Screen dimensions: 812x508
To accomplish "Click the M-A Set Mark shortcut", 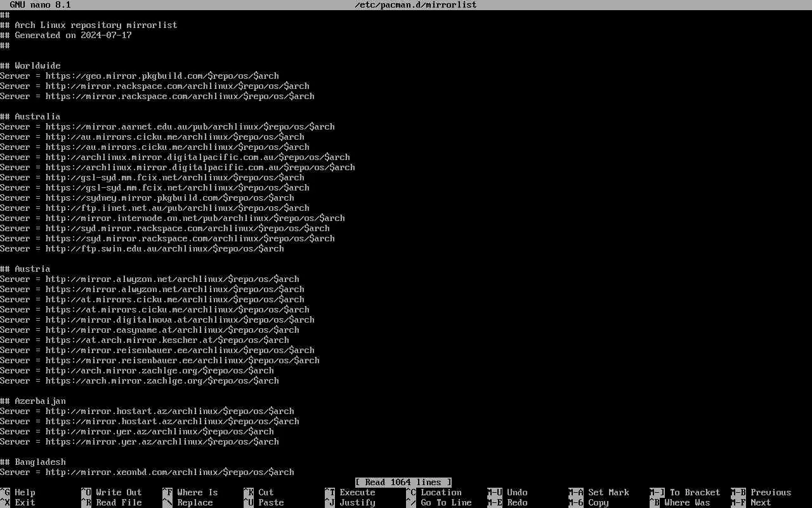I will 599,492.
